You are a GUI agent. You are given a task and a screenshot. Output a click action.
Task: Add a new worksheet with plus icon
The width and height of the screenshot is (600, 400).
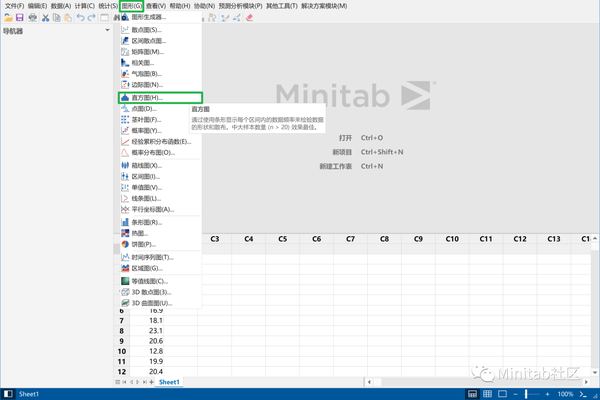click(152, 382)
